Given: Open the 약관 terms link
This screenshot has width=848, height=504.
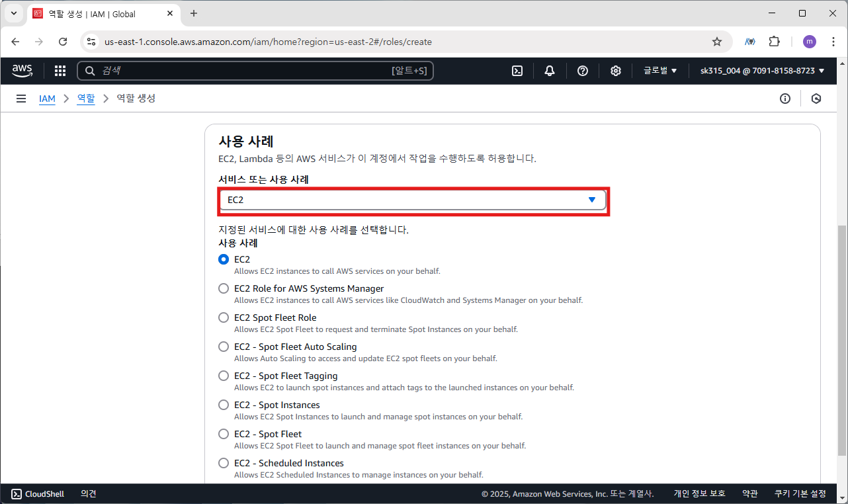Looking at the screenshot, I should click(750, 493).
